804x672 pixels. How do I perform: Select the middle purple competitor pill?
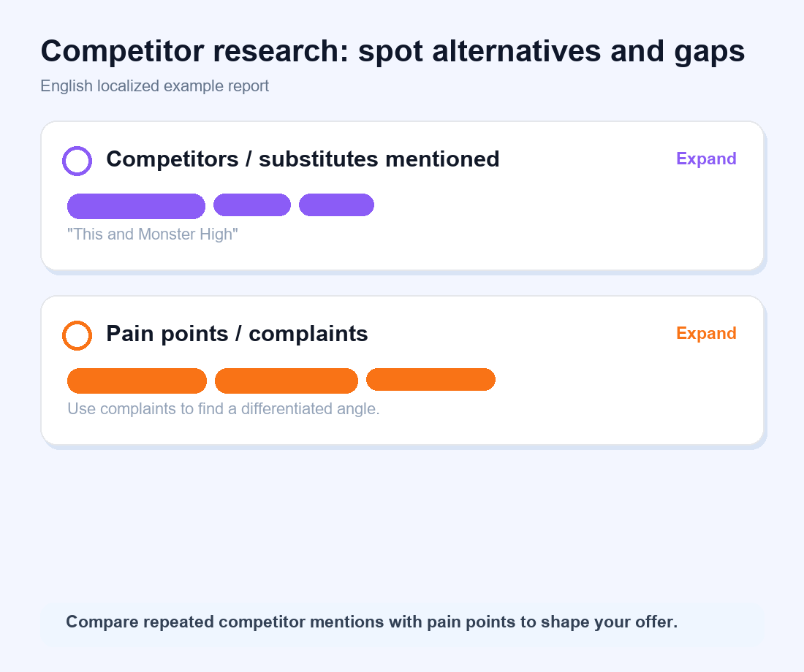tap(251, 205)
